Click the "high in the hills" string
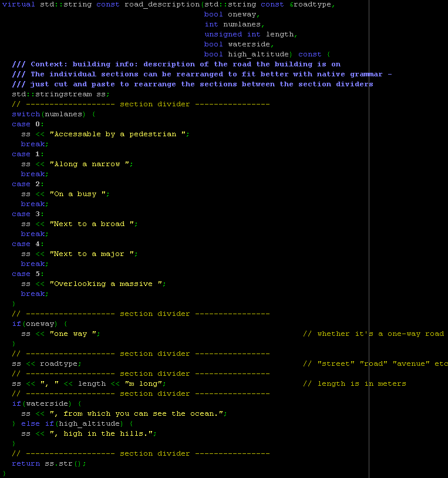The width and height of the screenshot is (448, 478). coord(101,433)
